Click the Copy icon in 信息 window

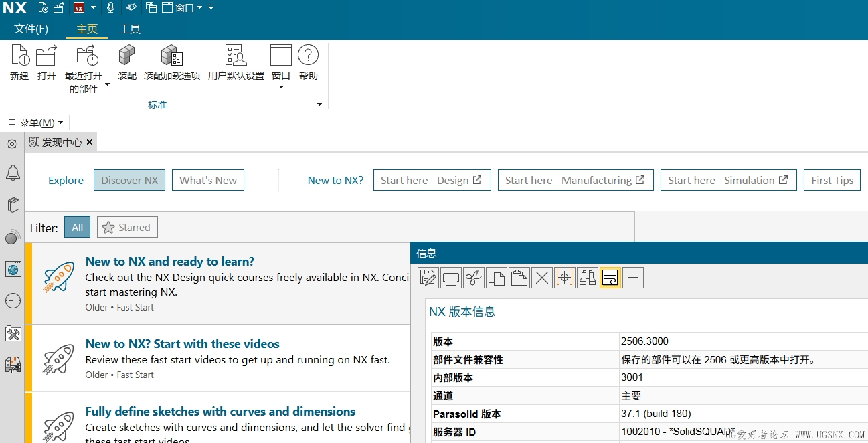tap(497, 277)
